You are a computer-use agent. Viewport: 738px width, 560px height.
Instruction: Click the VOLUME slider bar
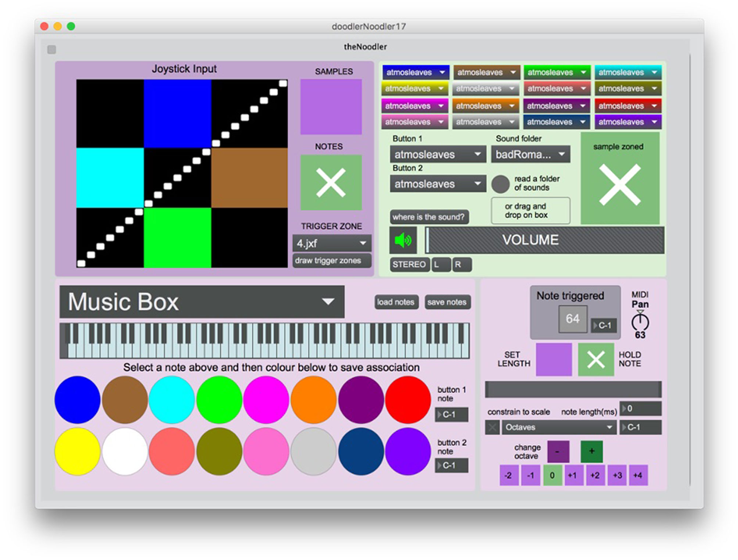545,240
